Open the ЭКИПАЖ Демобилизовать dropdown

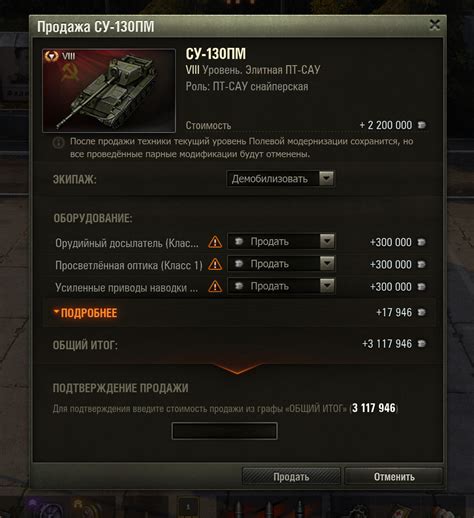pos(280,179)
